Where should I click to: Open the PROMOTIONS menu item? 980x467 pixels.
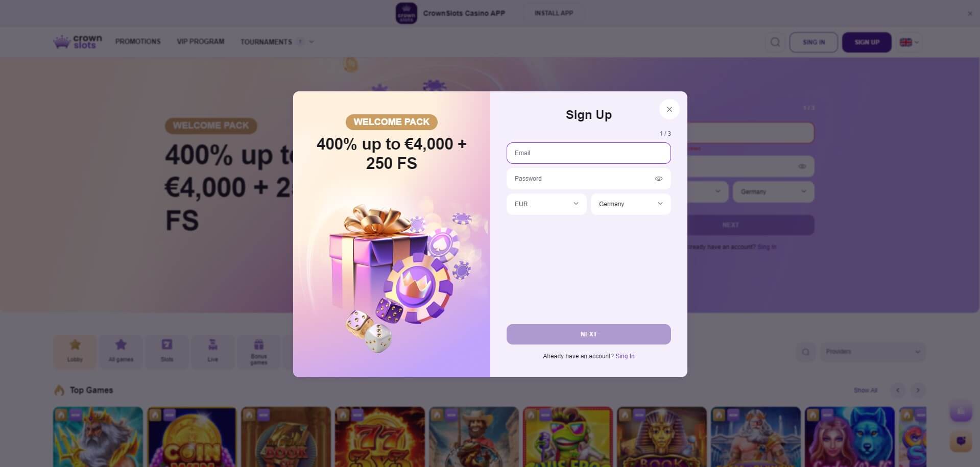pos(138,41)
